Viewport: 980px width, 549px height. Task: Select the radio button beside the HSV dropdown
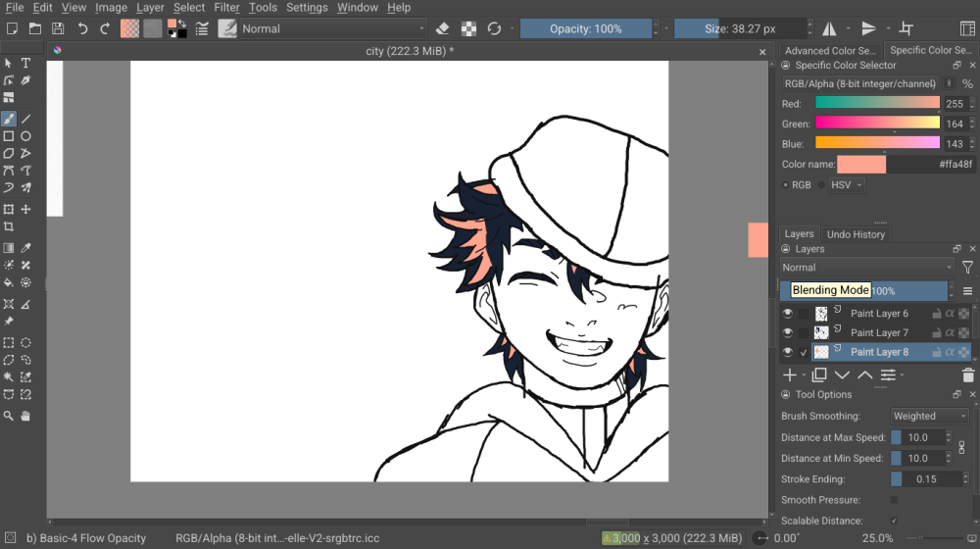pyautogui.click(x=821, y=185)
